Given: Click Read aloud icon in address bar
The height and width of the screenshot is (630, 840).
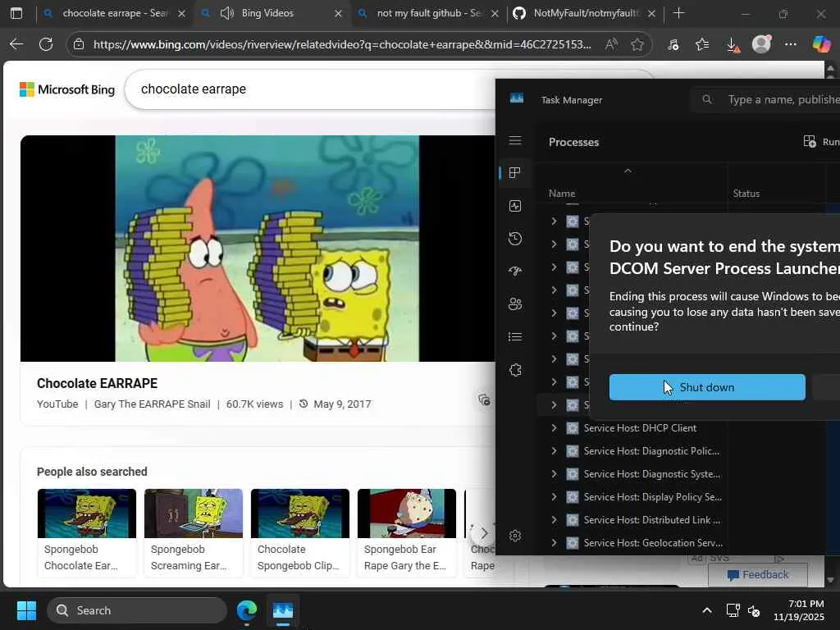Looking at the screenshot, I should (x=610, y=44).
